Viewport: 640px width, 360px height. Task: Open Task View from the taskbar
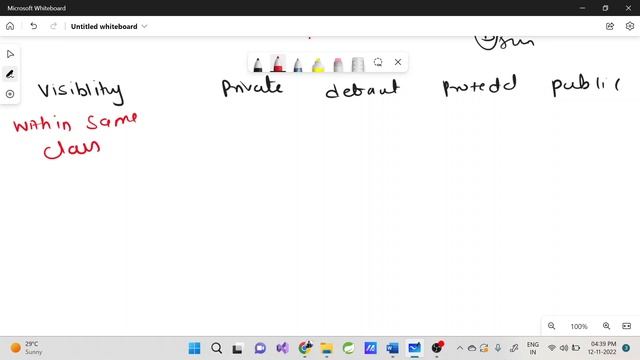click(238, 349)
